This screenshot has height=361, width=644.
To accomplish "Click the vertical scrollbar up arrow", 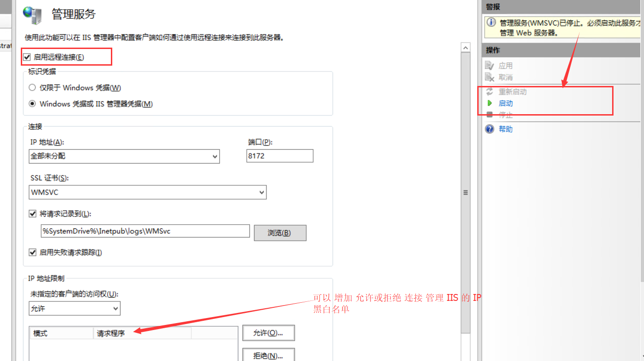I will (466, 48).
